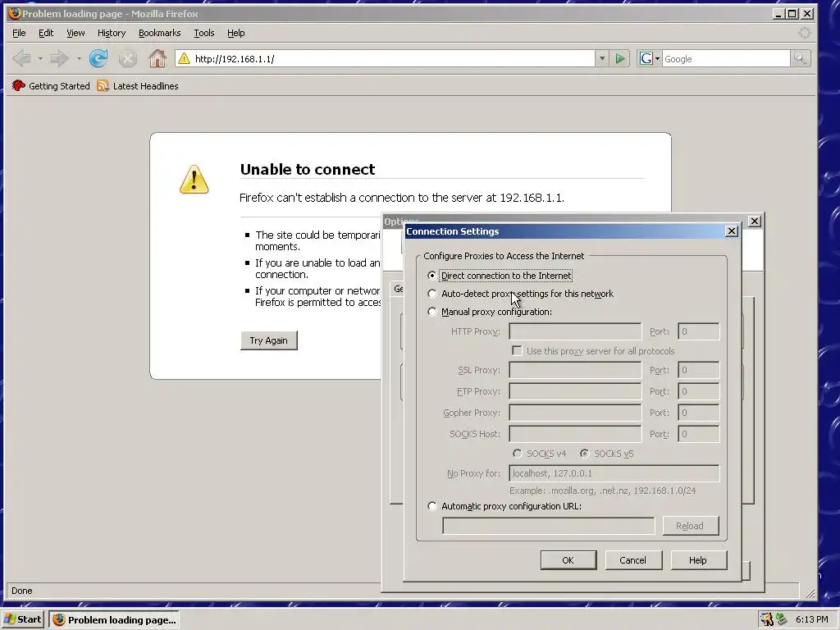
Task: Click the FTP Proxy Port field
Action: click(698, 391)
